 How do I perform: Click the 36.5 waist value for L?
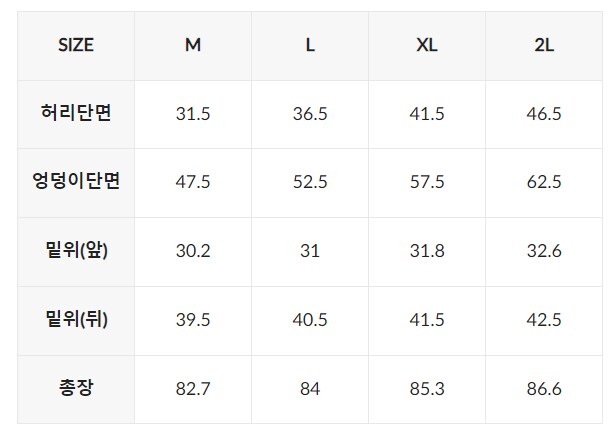[310, 114]
